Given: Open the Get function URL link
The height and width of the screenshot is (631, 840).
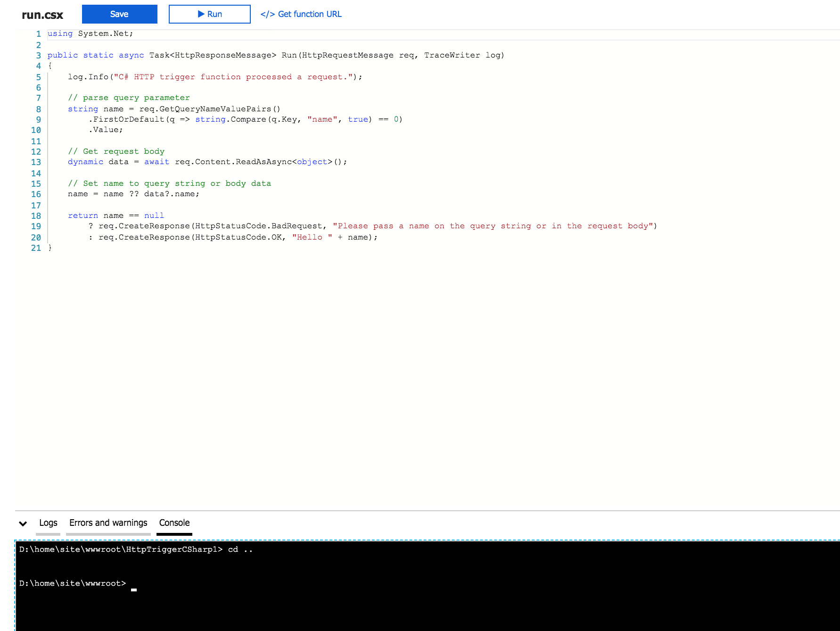Looking at the screenshot, I should 310,14.
